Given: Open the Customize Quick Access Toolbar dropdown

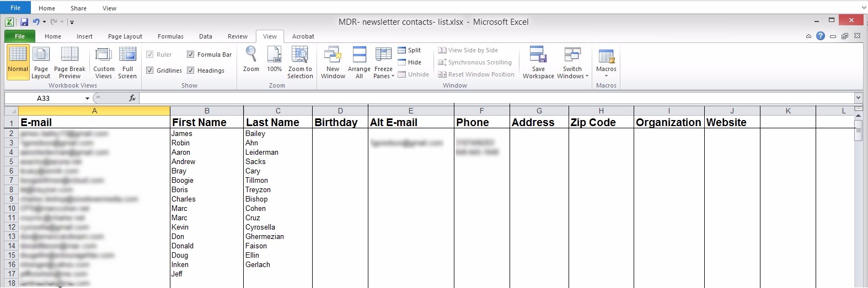Looking at the screenshot, I should [72, 23].
